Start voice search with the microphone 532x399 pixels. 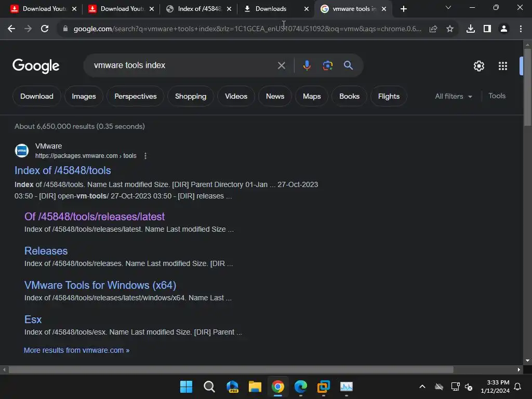tap(307, 65)
